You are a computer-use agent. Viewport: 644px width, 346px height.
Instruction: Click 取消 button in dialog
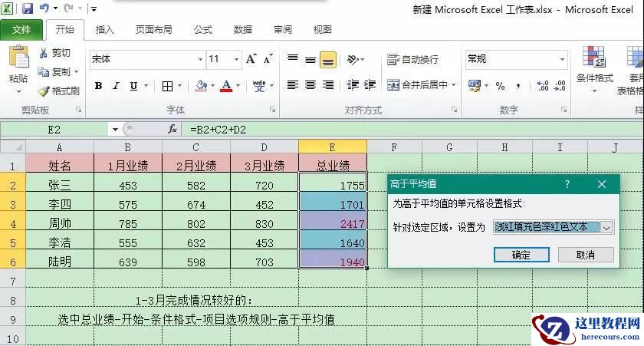point(586,255)
